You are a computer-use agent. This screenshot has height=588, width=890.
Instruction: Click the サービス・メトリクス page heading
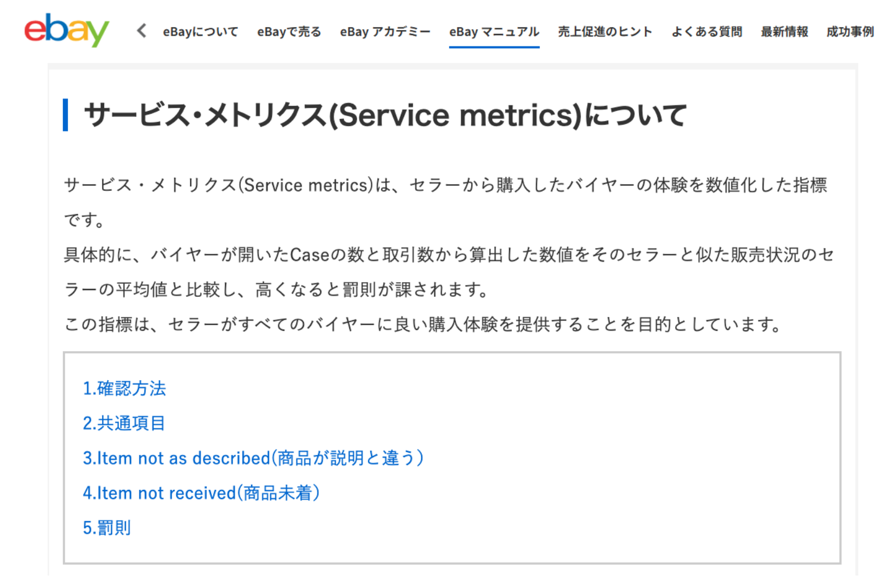tap(385, 115)
